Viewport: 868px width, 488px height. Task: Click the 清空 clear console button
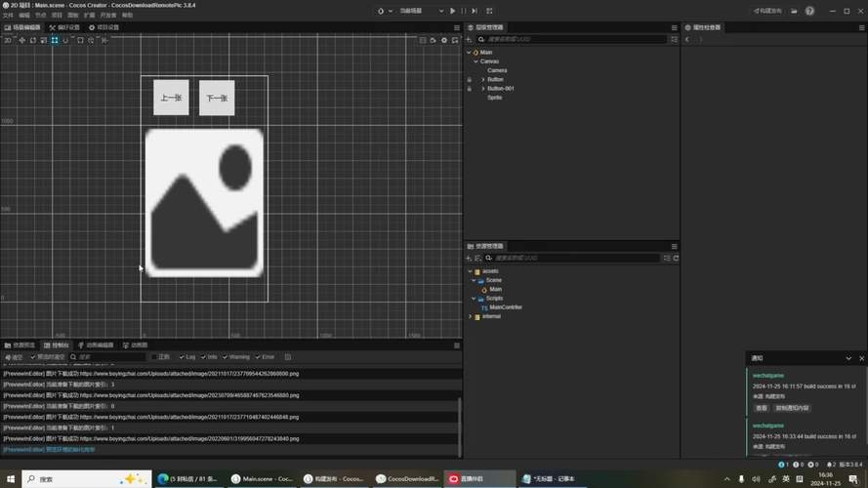14,357
